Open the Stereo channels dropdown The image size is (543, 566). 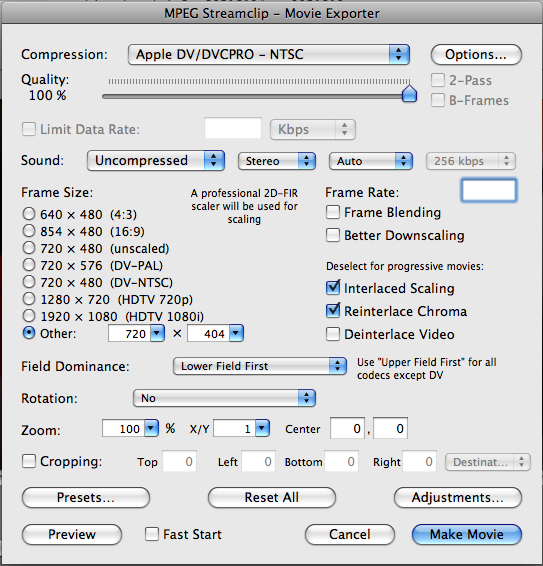coord(277,161)
